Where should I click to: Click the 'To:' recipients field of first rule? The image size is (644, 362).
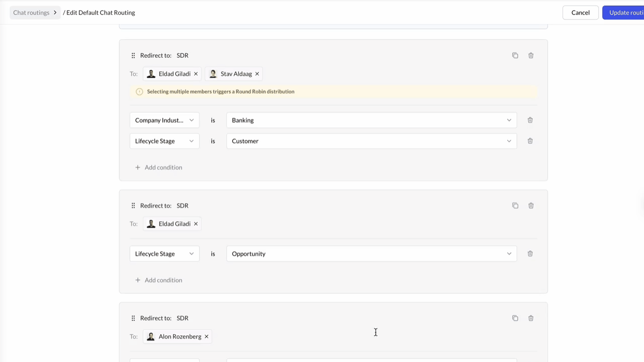click(333, 74)
